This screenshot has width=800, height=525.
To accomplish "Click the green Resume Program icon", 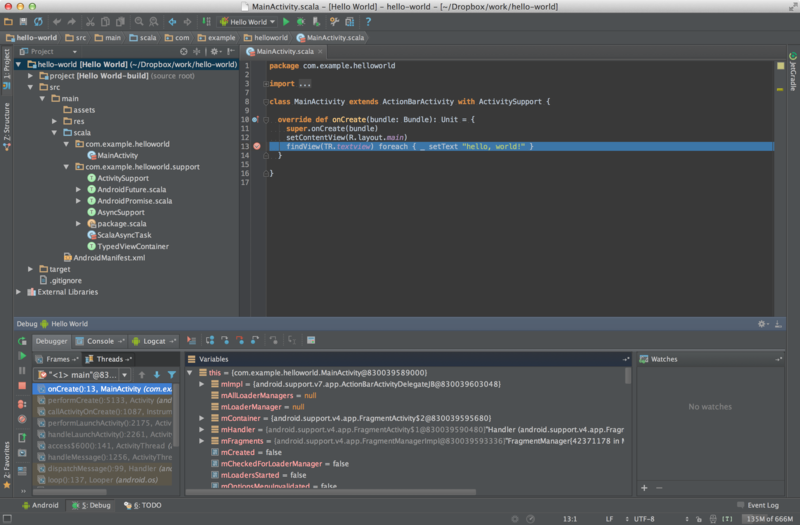I will [x=22, y=356].
